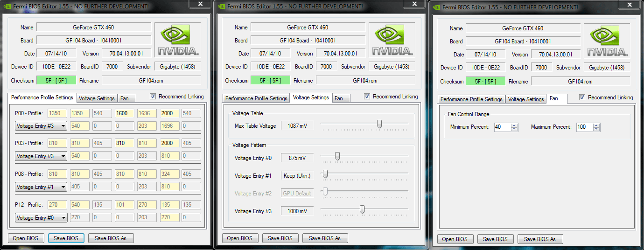
Task: Click Subvendor Gigabyte (1458) field in Fan window
Action: coord(607,67)
